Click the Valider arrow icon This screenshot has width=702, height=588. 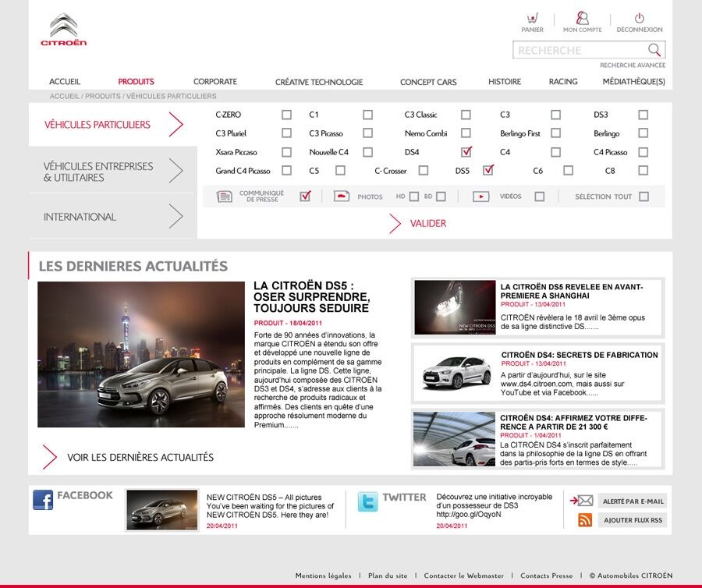point(395,223)
